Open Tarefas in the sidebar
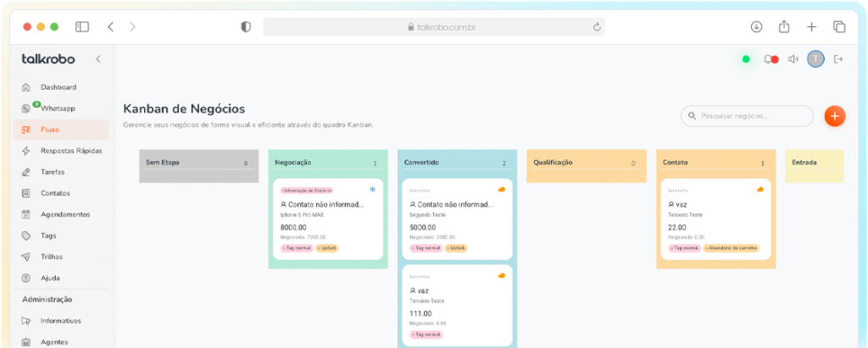 pyautogui.click(x=53, y=172)
